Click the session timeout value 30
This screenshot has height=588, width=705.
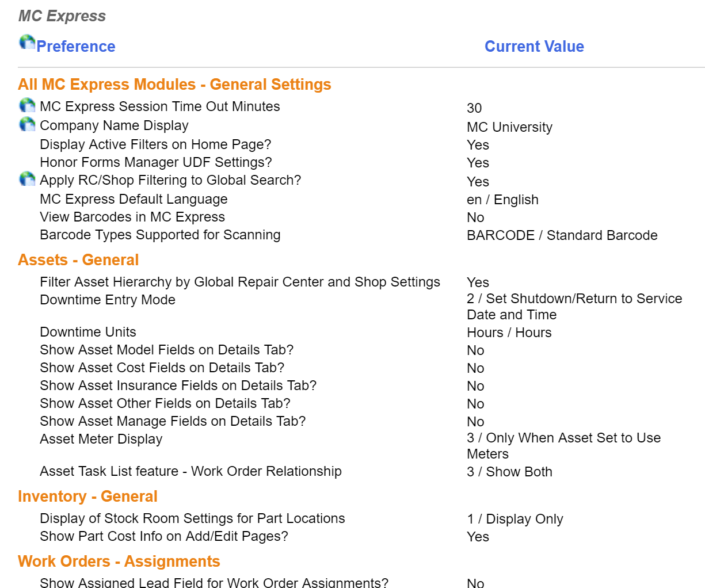(x=474, y=108)
